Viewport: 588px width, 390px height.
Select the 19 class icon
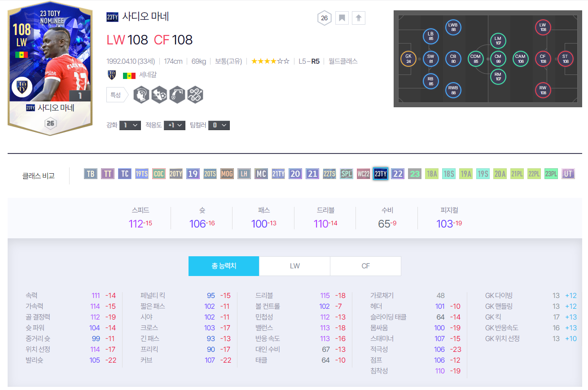[x=193, y=174]
